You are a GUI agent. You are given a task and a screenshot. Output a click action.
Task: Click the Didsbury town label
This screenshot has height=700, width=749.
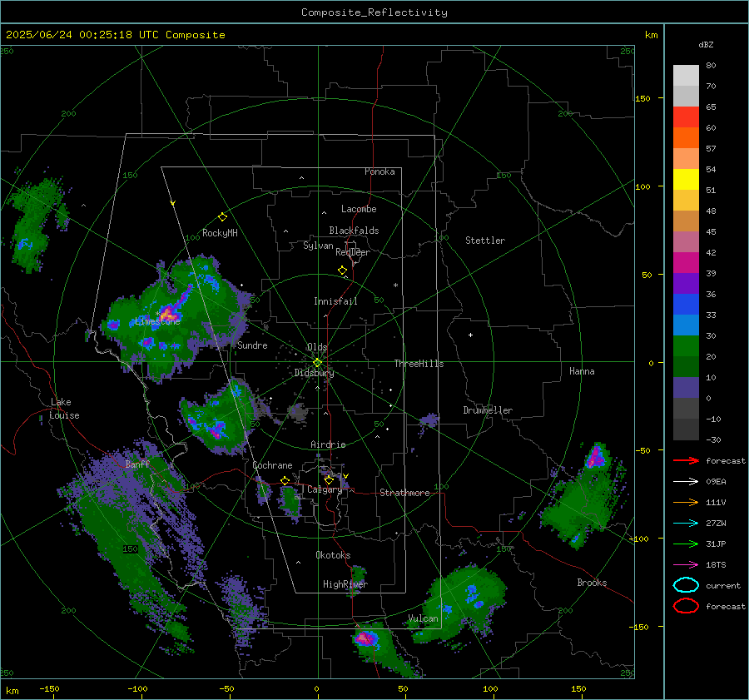[x=314, y=373]
